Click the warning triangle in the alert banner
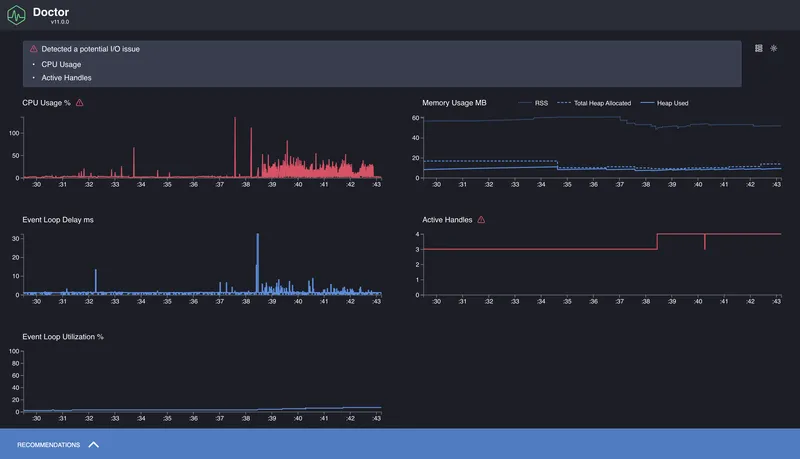 (34, 48)
